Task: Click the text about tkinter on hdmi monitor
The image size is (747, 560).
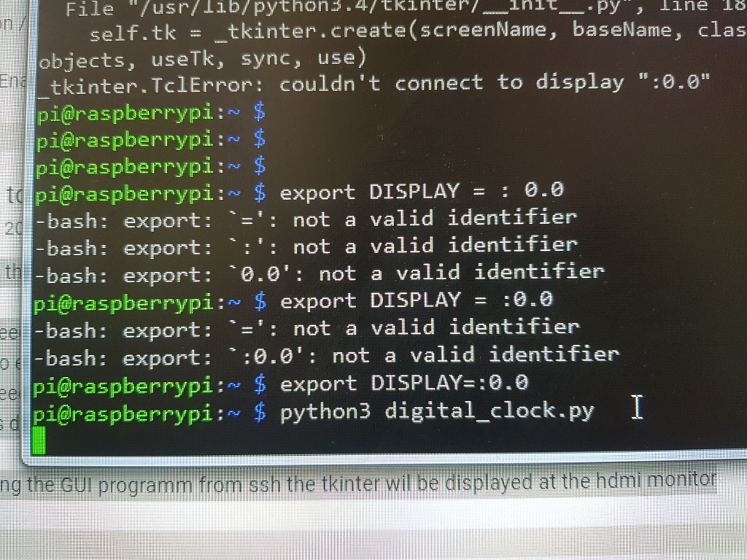Action: click(x=358, y=484)
